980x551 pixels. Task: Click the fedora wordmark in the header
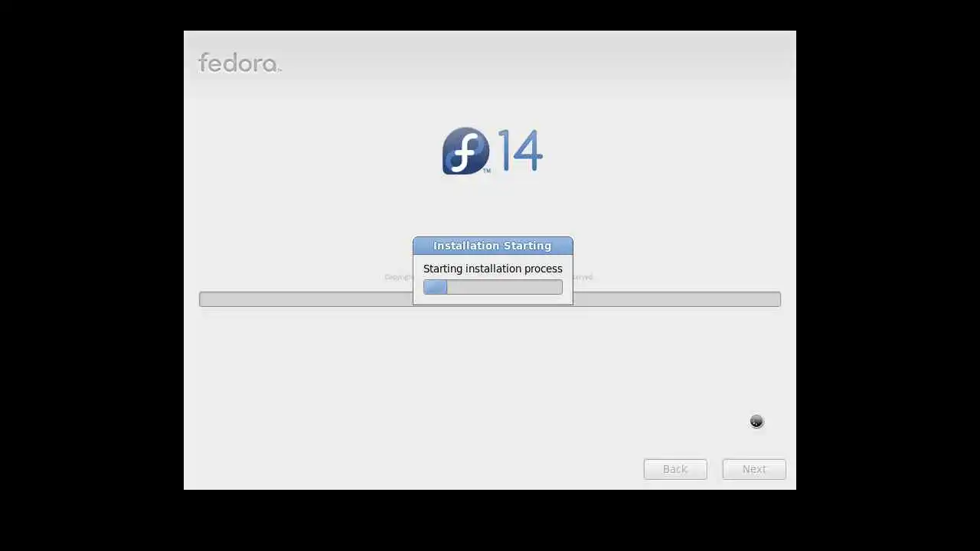click(240, 63)
